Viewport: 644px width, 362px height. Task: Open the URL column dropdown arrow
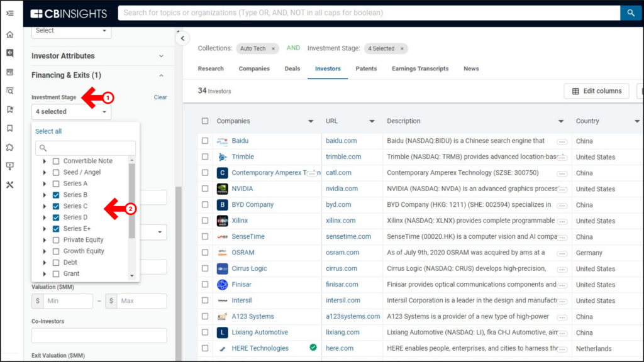tap(372, 121)
